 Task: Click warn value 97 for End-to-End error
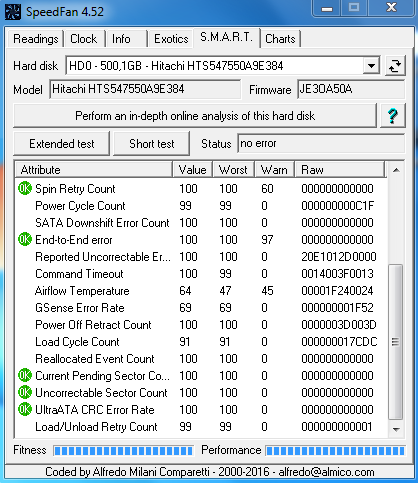[267, 240]
